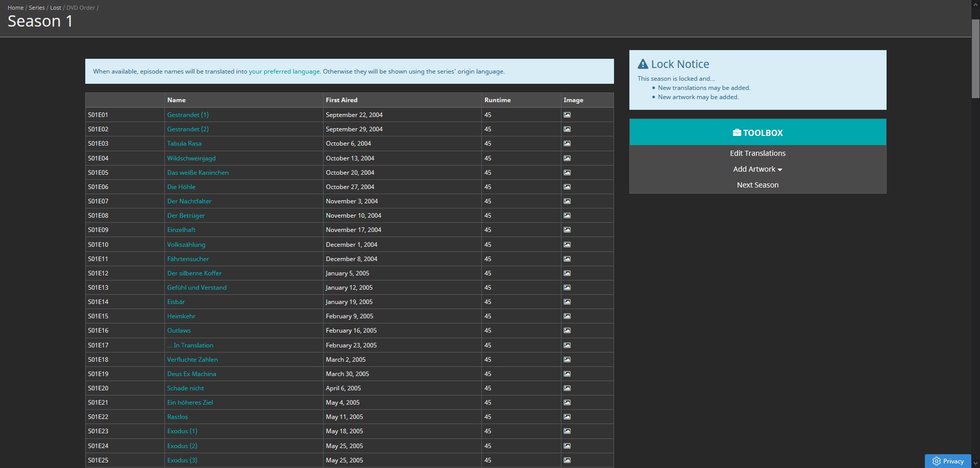This screenshot has width=980, height=468.
Task: Open episode Verfluchte Zahlen
Action: tap(192, 360)
